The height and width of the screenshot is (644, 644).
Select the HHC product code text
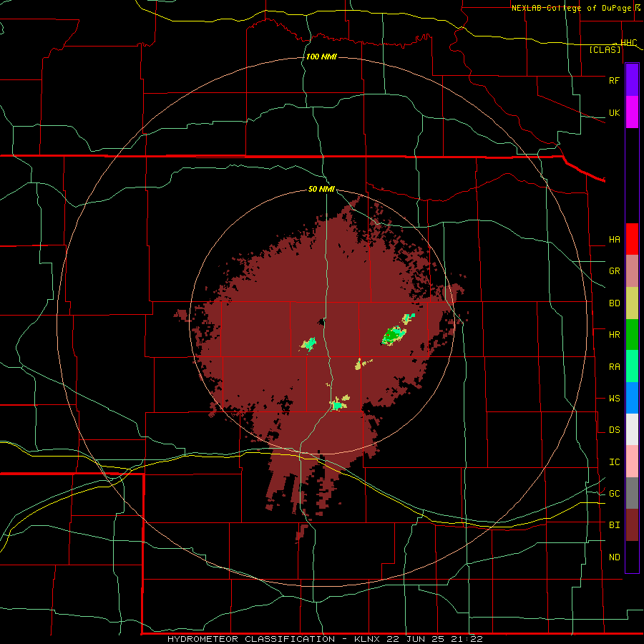click(x=628, y=43)
